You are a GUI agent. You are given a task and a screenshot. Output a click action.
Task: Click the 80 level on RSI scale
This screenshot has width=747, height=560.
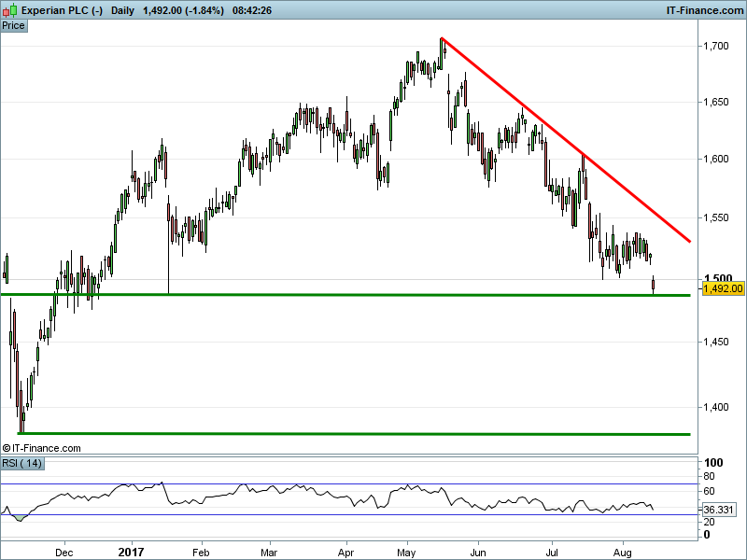pyautogui.click(x=709, y=476)
